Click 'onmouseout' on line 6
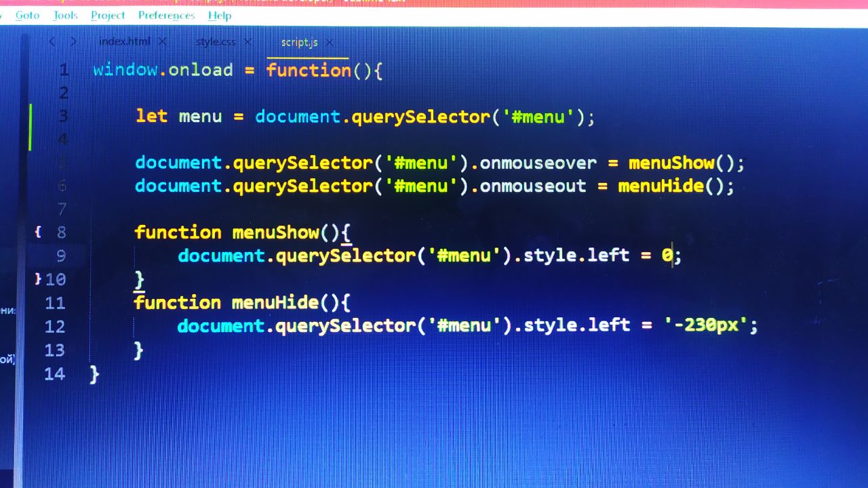 pyautogui.click(x=532, y=186)
